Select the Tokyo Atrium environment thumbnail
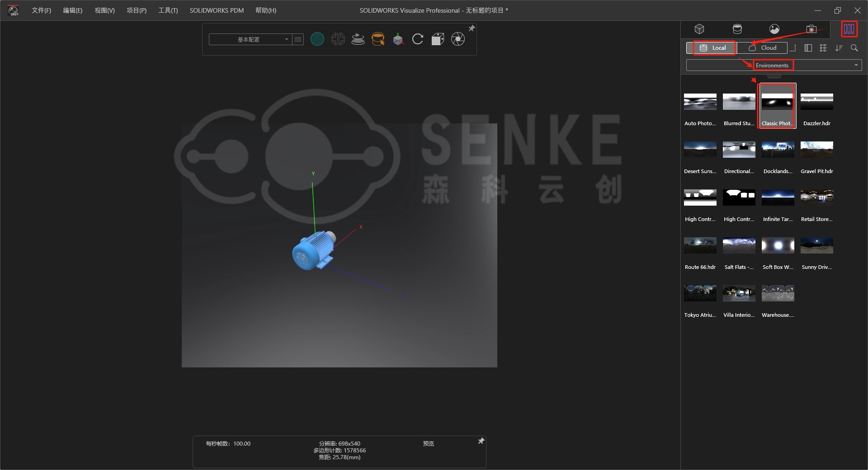 pos(700,293)
